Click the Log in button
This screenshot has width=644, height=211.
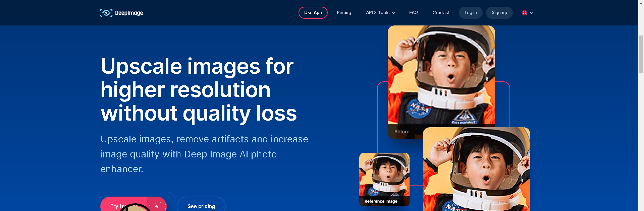coord(471,13)
